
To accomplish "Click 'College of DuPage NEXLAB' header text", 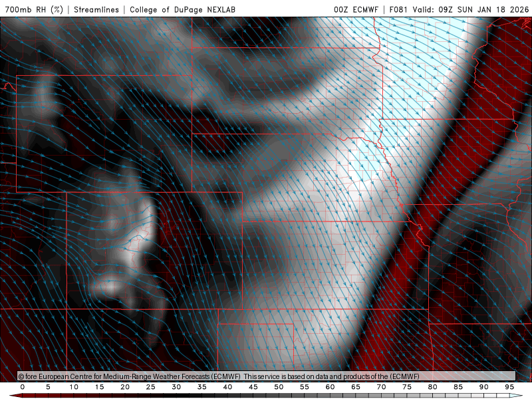I will 182,9.
